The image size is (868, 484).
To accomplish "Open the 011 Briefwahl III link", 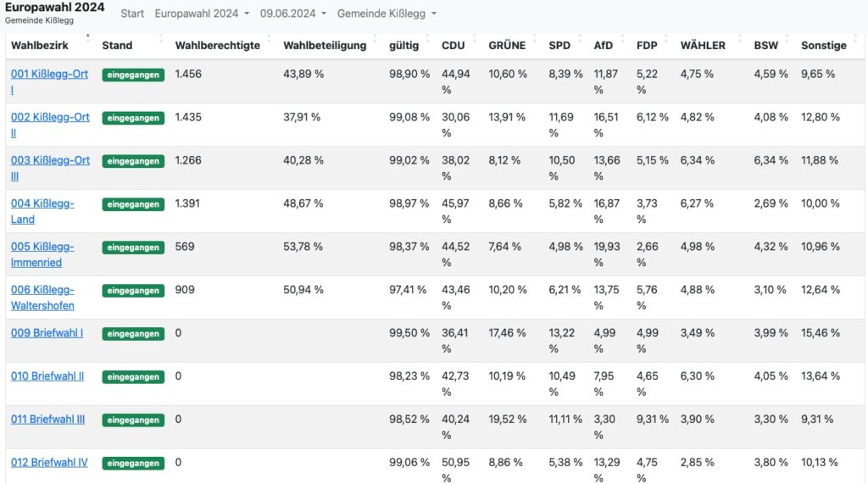I will (x=47, y=420).
